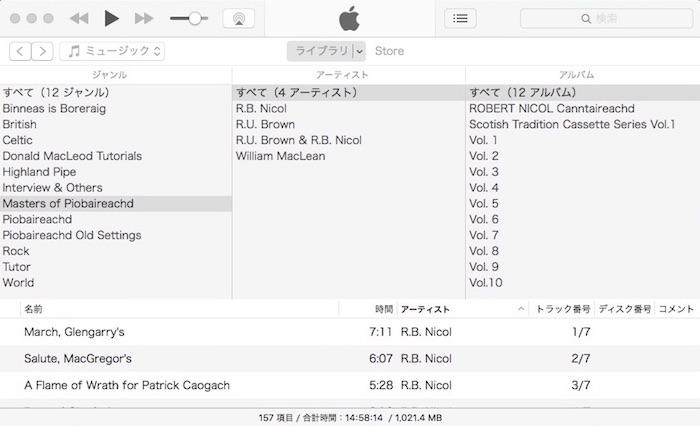Click the 名前 column header

34,310
